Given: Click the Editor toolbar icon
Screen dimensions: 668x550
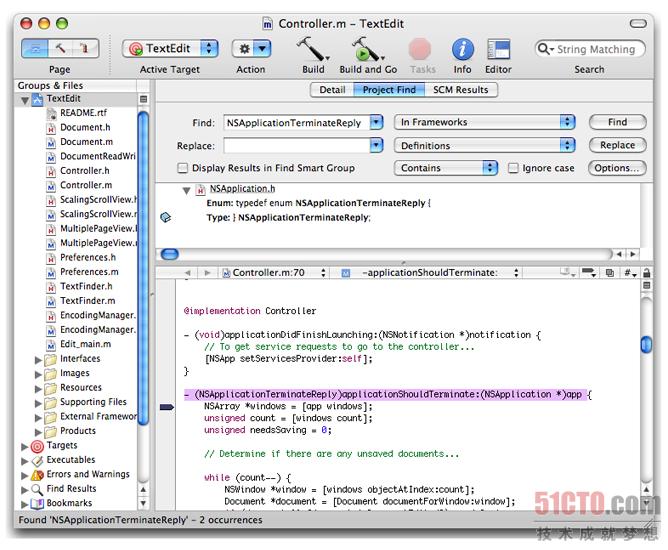Looking at the screenshot, I should click(x=498, y=49).
